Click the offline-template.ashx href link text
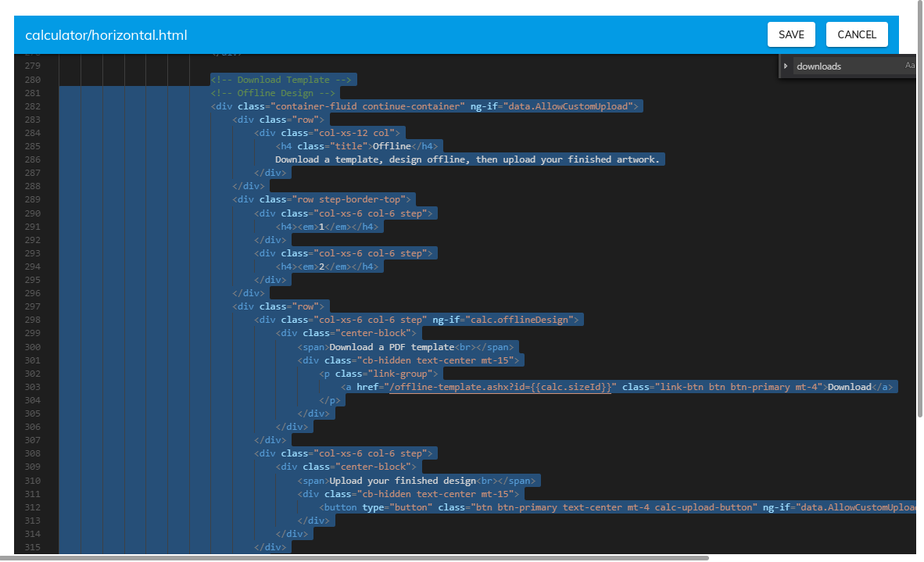Screen dimensions: 924x562 pos(500,387)
